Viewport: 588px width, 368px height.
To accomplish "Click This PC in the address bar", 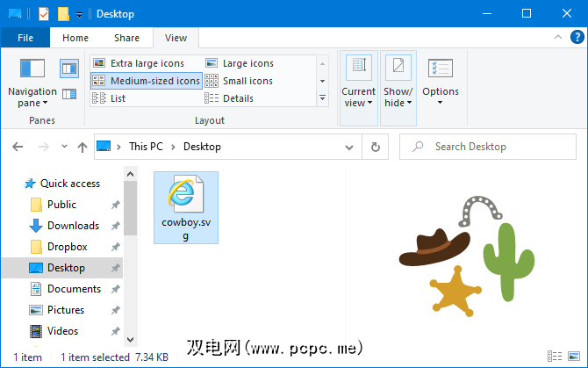I will click(x=146, y=147).
